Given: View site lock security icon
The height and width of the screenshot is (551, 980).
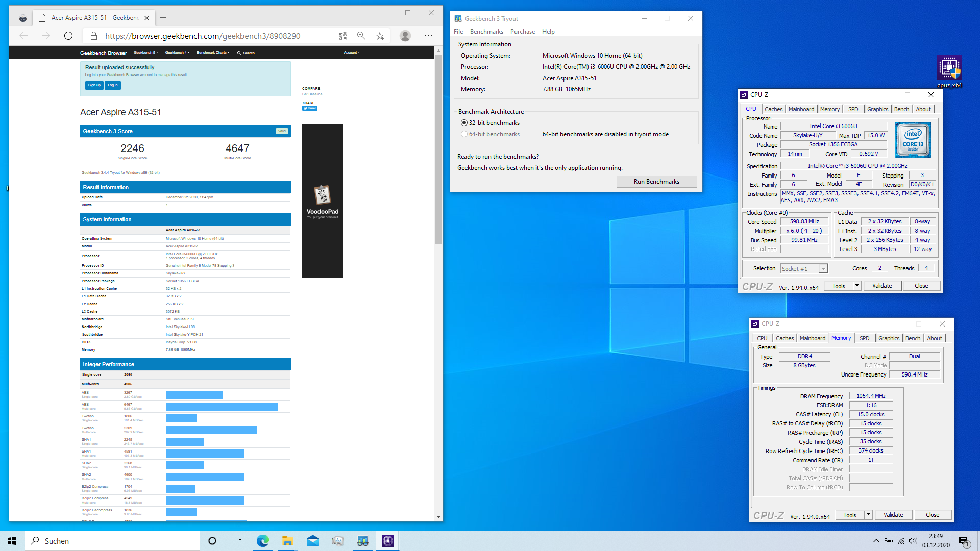Looking at the screenshot, I should click(x=94, y=36).
